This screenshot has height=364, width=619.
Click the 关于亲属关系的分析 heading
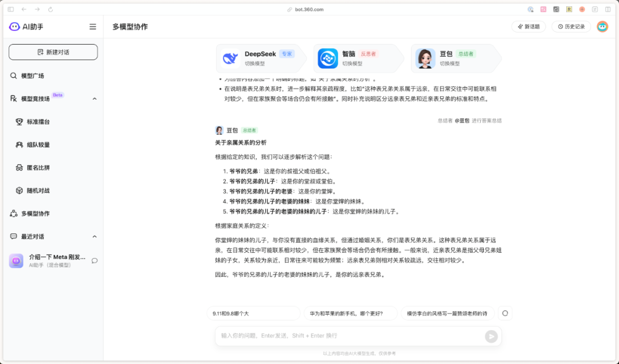tap(241, 143)
